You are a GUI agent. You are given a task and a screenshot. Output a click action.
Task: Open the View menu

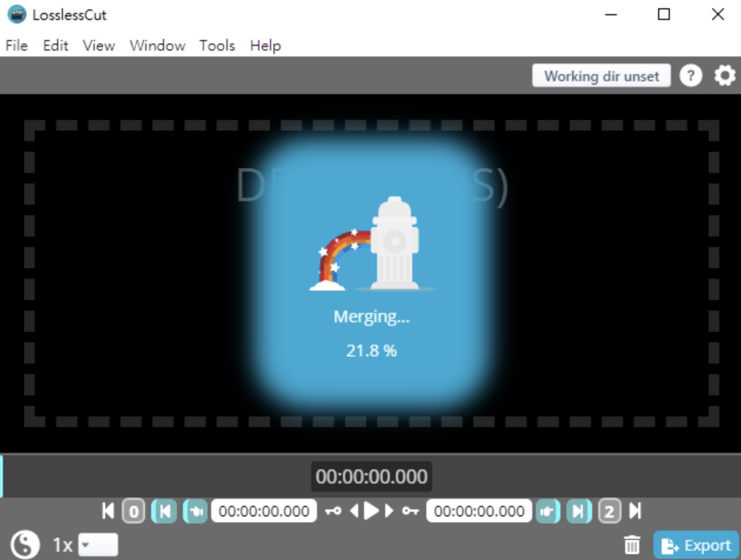click(x=99, y=45)
